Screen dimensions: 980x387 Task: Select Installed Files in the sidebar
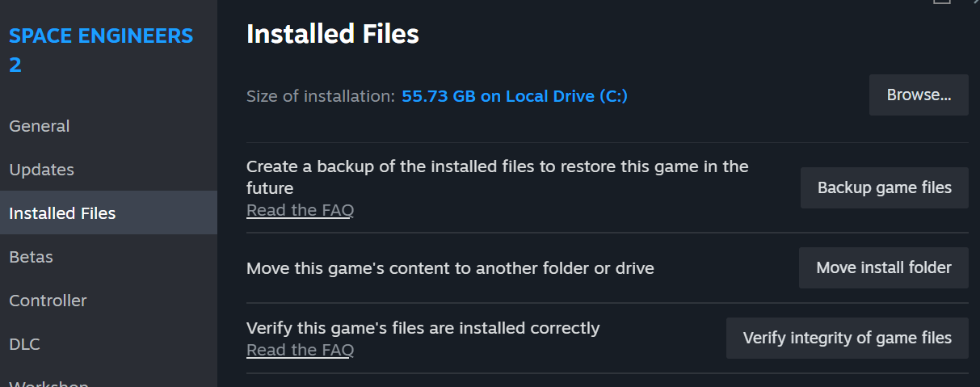pos(62,213)
